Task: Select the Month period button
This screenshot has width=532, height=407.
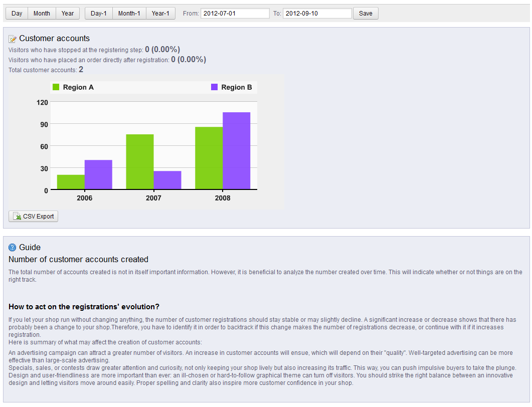Action: (x=42, y=14)
